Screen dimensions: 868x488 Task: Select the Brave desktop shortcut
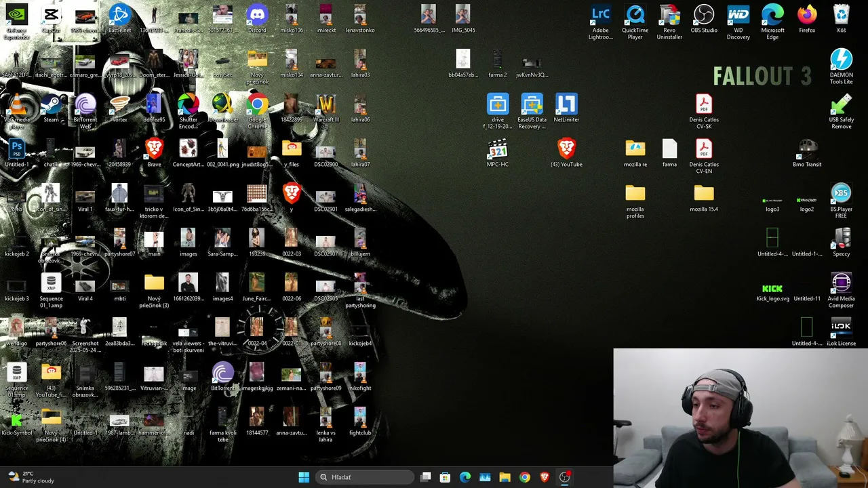154,153
